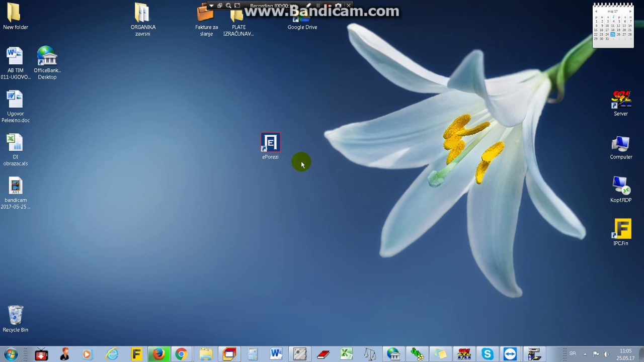This screenshot has width=644, height=362.
Task: Take a screenshot with Bandicam camera icon
Action: coord(338,6)
